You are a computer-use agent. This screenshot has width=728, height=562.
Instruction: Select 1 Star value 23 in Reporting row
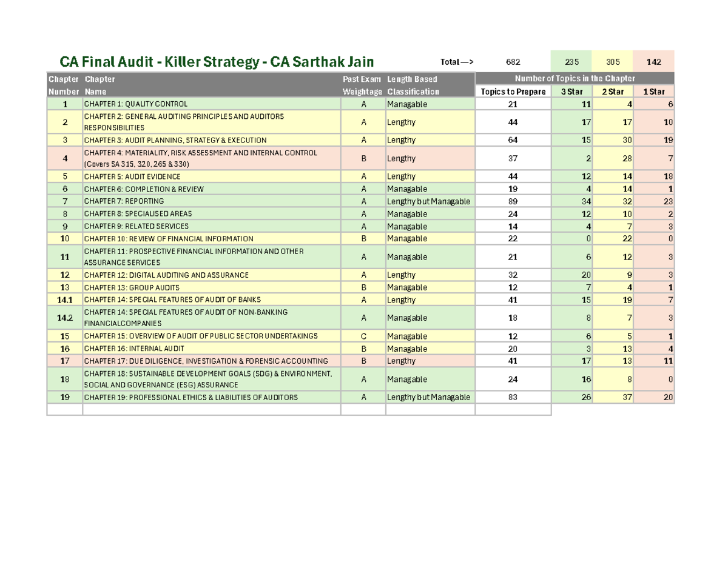point(653,201)
